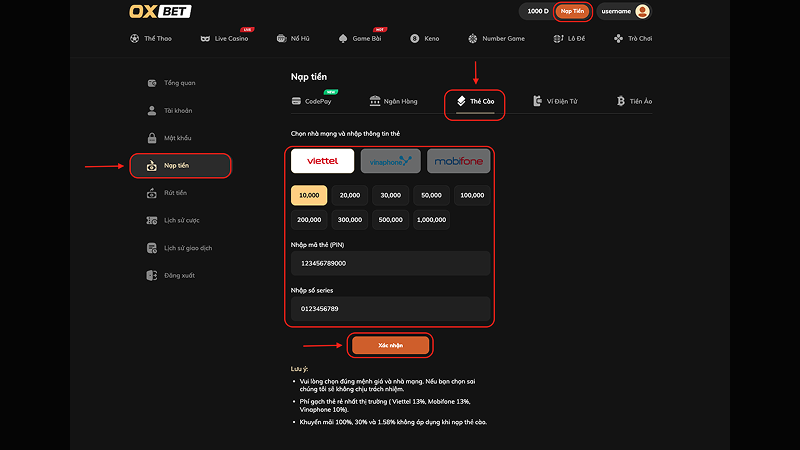The height and width of the screenshot is (450, 800).
Task: Click the Keno ball icon
Action: [x=414, y=38]
